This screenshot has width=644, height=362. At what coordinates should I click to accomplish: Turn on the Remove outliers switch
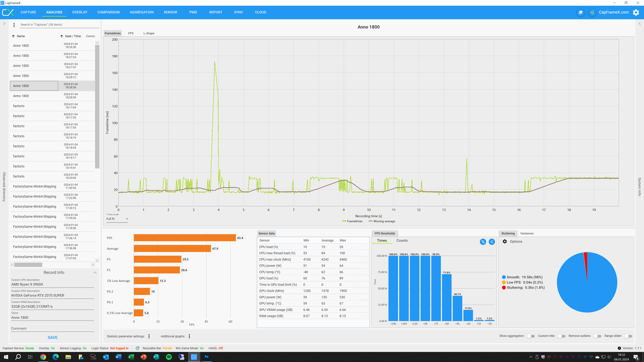coord(597,336)
